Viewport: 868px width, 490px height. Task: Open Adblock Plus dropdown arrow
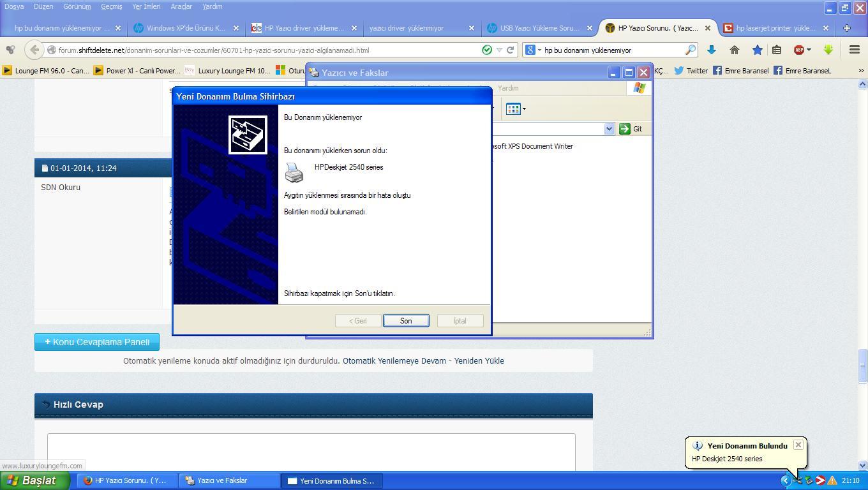[x=809, y=50]
